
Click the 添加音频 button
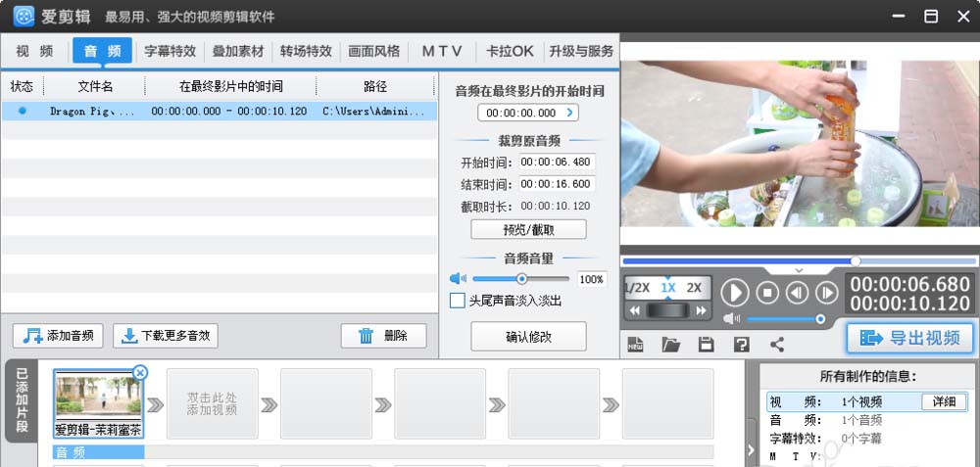(58, 336)
